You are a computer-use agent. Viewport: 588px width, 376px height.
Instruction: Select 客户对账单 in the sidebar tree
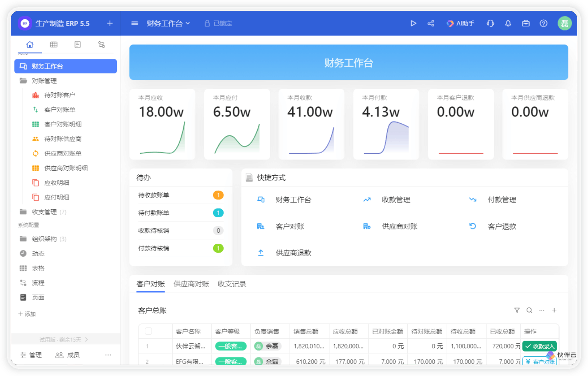click(x=59, y=110)
